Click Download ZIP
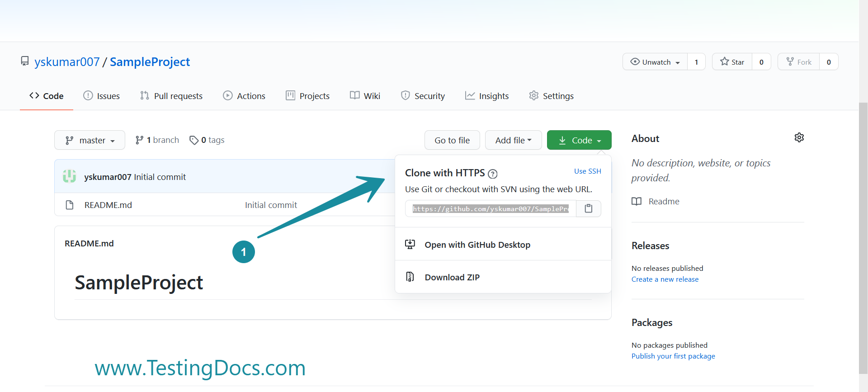Image resolution: width=868 pixels, height=392 pixels. point(503,277)
